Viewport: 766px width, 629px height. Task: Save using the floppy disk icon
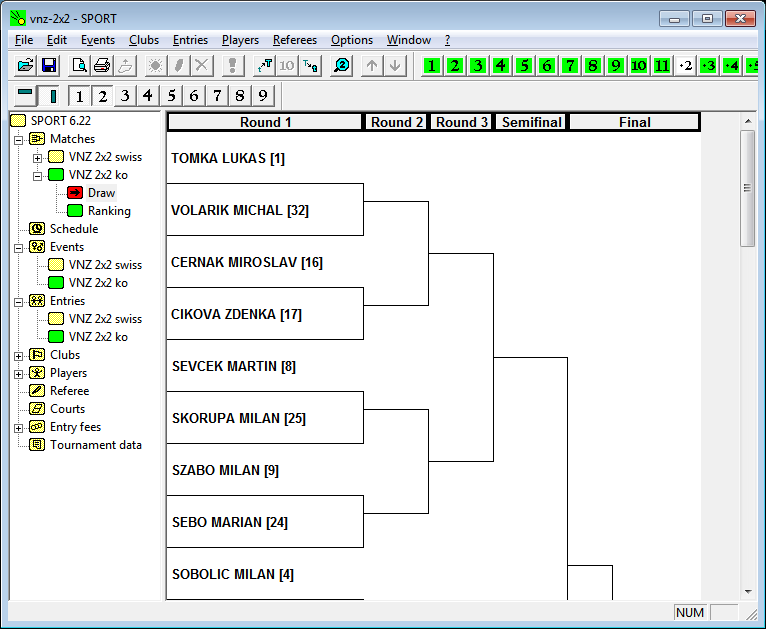tap(48, 66)
